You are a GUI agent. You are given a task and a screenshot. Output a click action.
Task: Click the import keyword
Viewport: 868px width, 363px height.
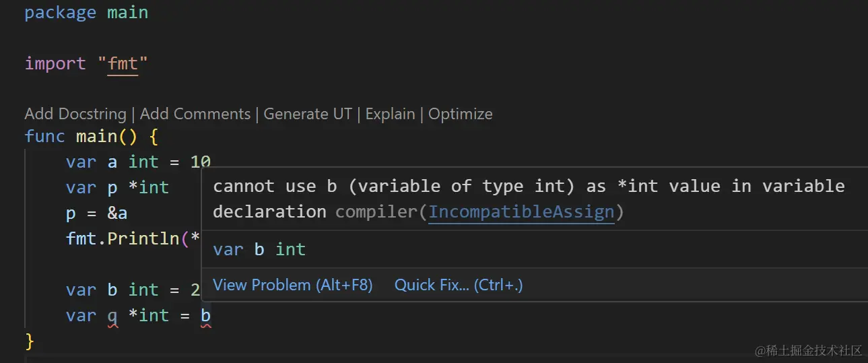coord(55,64)
